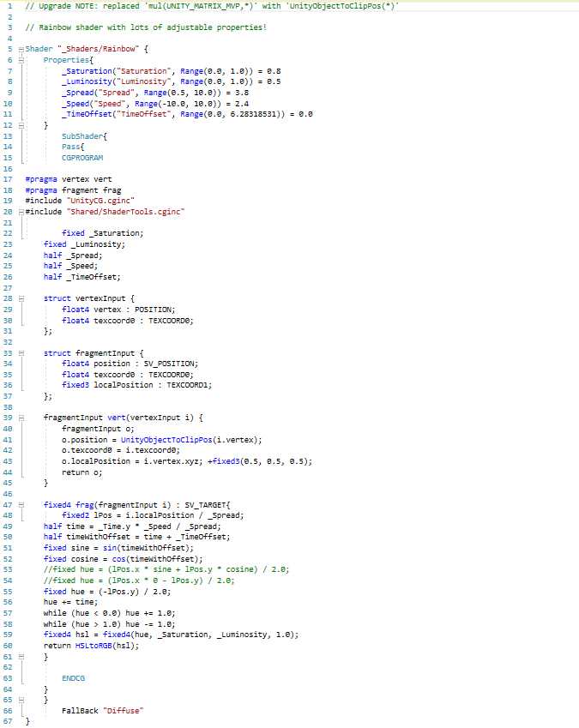This screenshot has height=728, width=579.
Task: Collapse fold at ShaderTools.cginc include line
Action: [x=20, y=211]
